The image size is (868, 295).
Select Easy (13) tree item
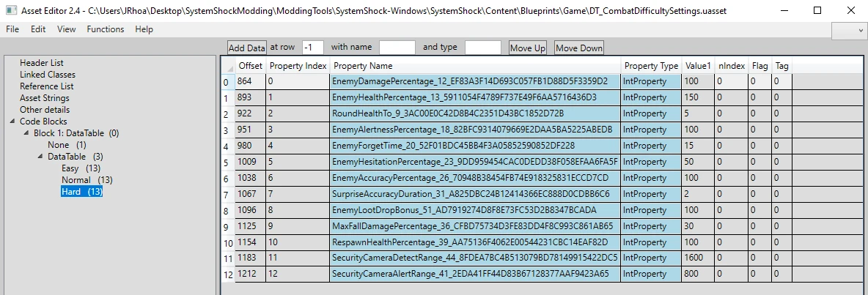click(x=81, y=168)
